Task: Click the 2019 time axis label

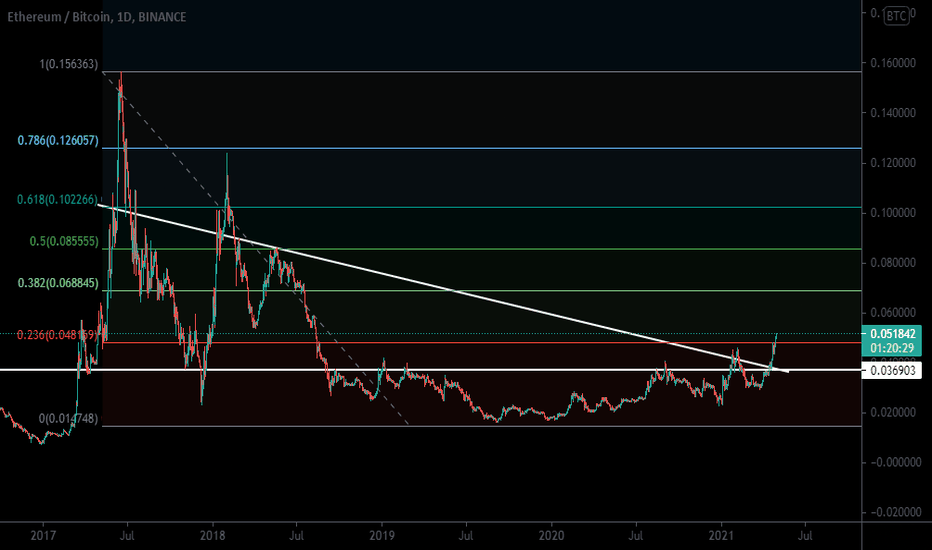Action: [x=382, y=536]
